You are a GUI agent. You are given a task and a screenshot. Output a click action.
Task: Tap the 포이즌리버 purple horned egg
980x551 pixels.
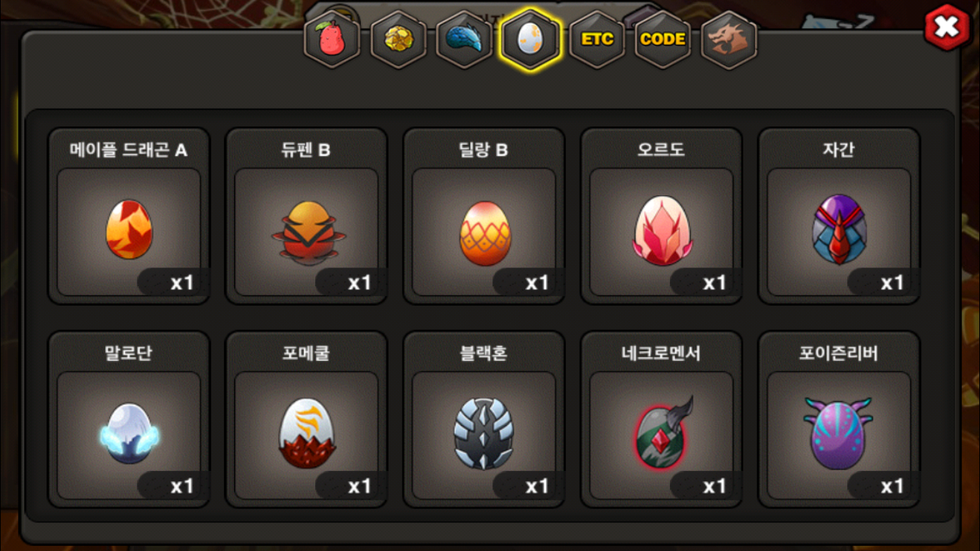(839, 419)
